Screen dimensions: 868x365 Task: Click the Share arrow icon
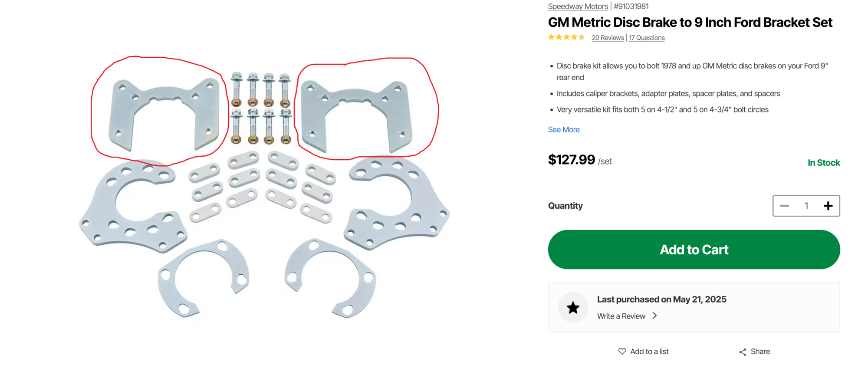[x=743, y=352]
